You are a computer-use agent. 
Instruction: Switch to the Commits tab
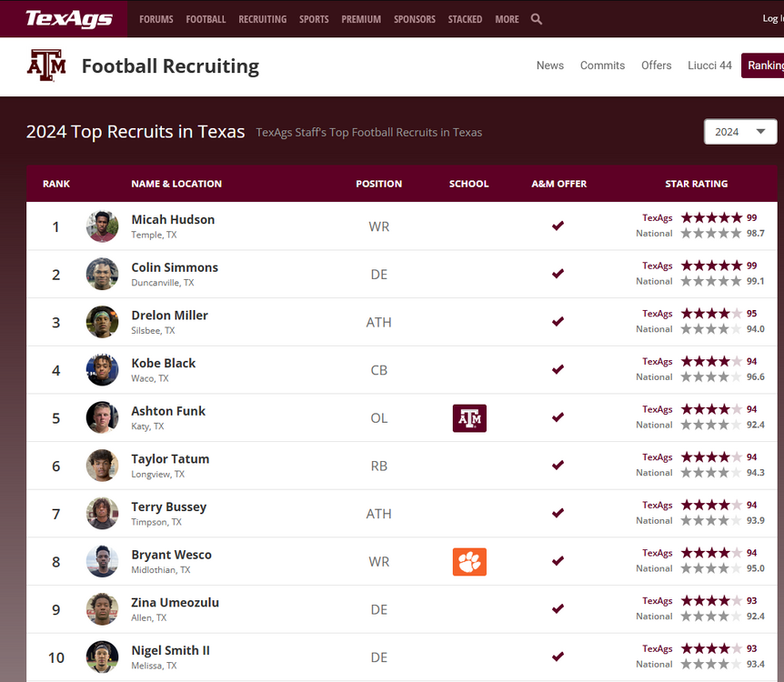pos(602,65)
